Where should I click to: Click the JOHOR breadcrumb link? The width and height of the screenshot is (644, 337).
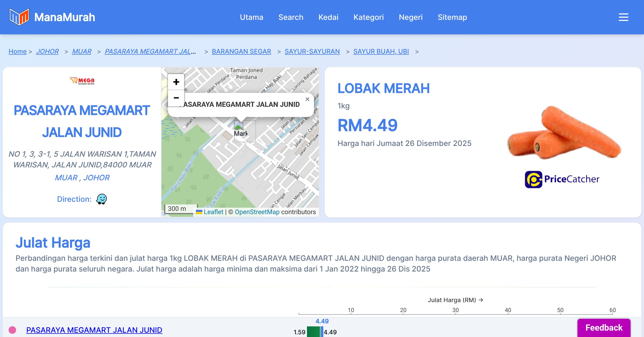(x=47, y=51)
